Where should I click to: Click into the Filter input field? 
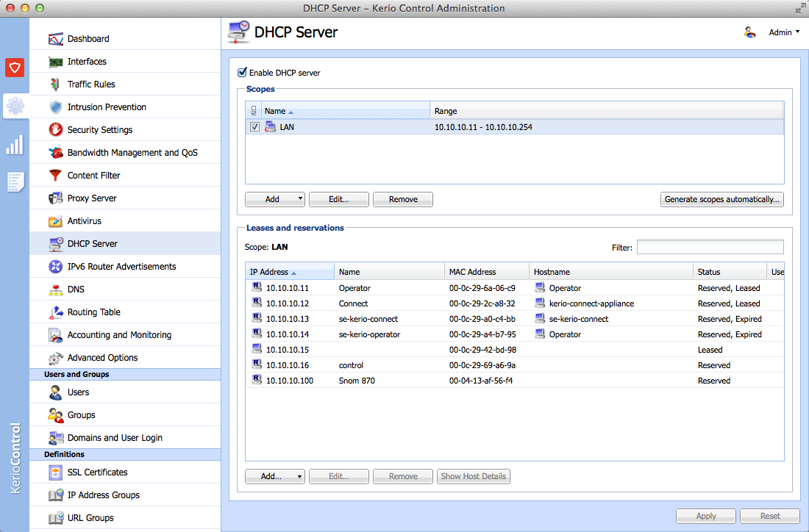pos(710,247)
